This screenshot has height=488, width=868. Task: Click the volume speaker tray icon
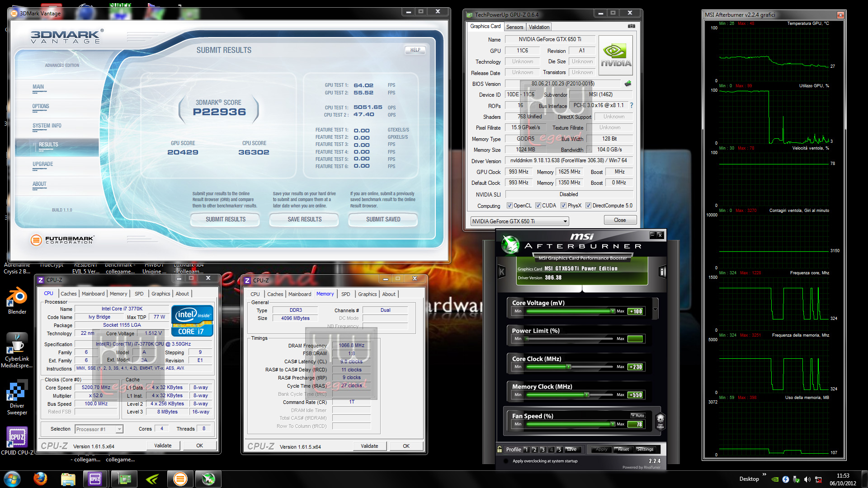(807, 479)
